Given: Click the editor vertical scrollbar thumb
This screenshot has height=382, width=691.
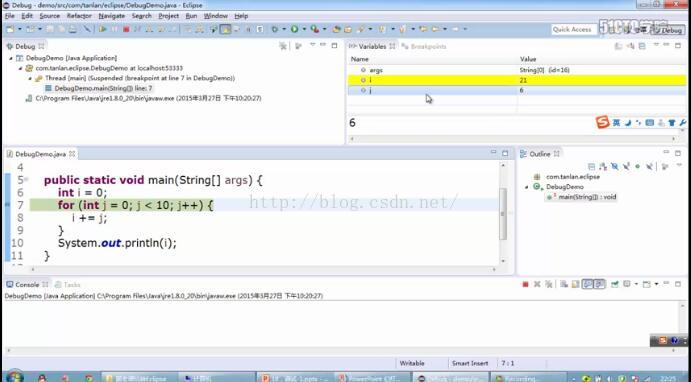Looking at the screenshot, I should pos(503,214).
